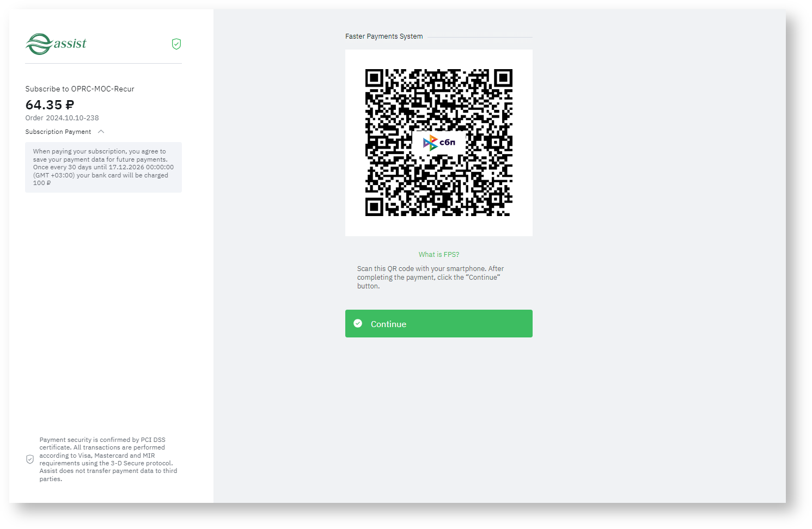The width and height of the screenshot is (812, 529).
Task: Open the What is FPS? link
Action: (x=439, y=254)
